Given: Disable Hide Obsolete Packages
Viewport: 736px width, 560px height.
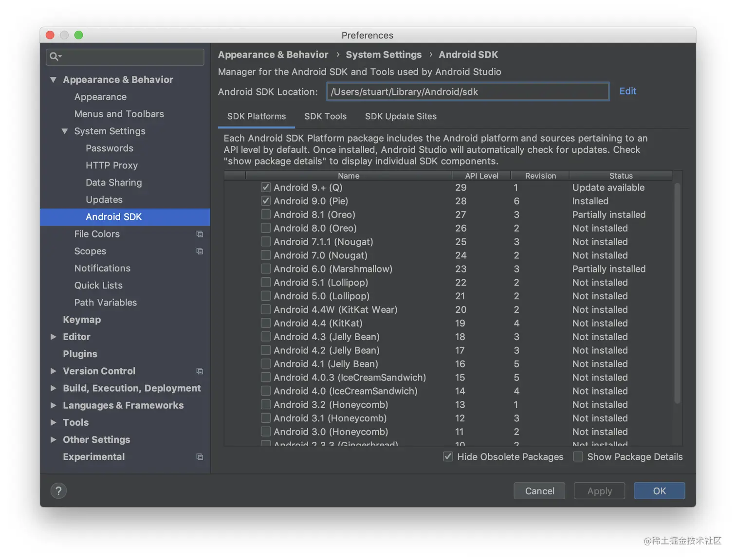Looking at the screenshot, I should 448,457.
